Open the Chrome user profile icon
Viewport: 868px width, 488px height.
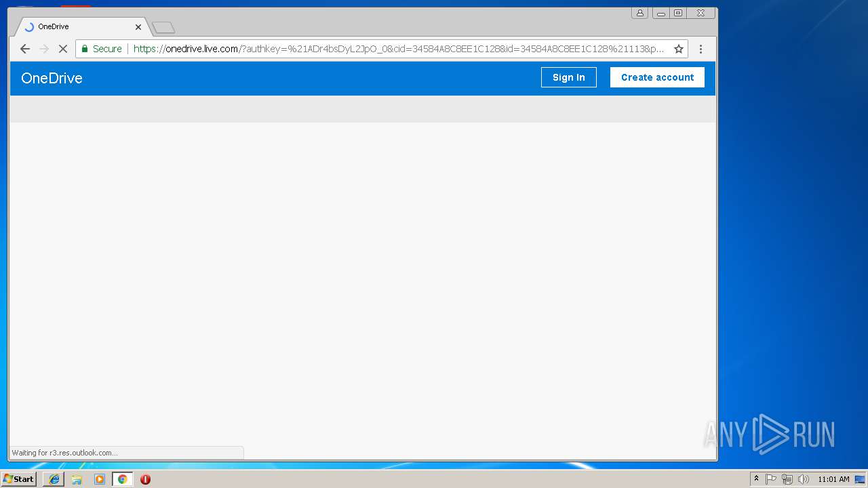[639, 13]
